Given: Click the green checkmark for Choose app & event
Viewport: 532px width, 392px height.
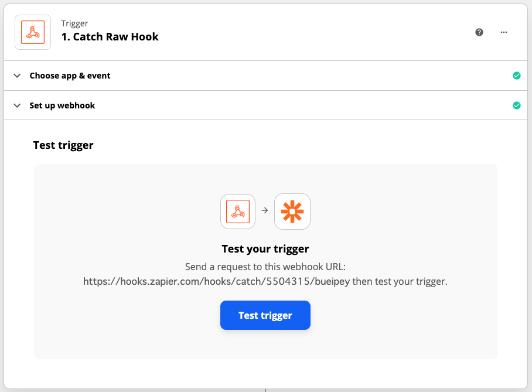Looking at the screenshot, I should pyautogui.click(x=517, y=76).
